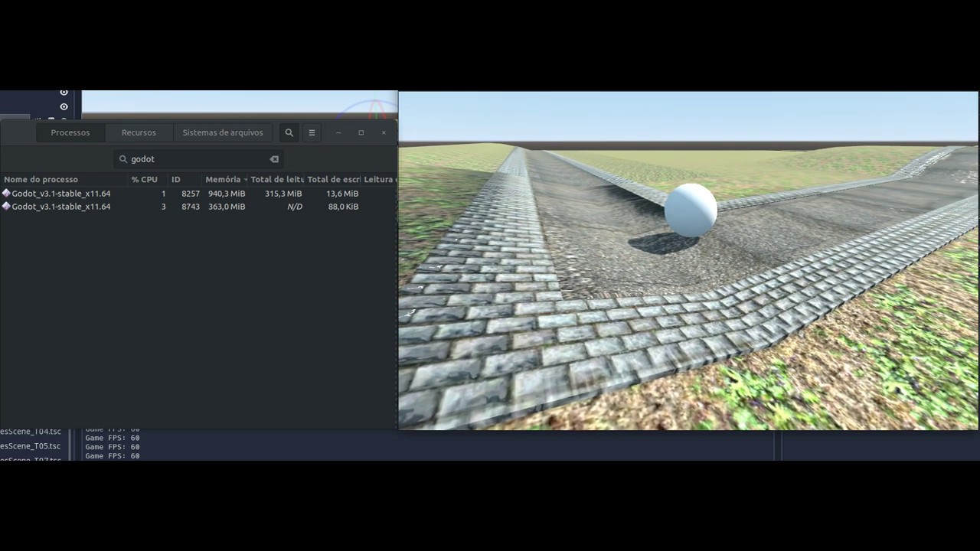Switch to the Processos tab
980x551 pixels.
[70, 132]
